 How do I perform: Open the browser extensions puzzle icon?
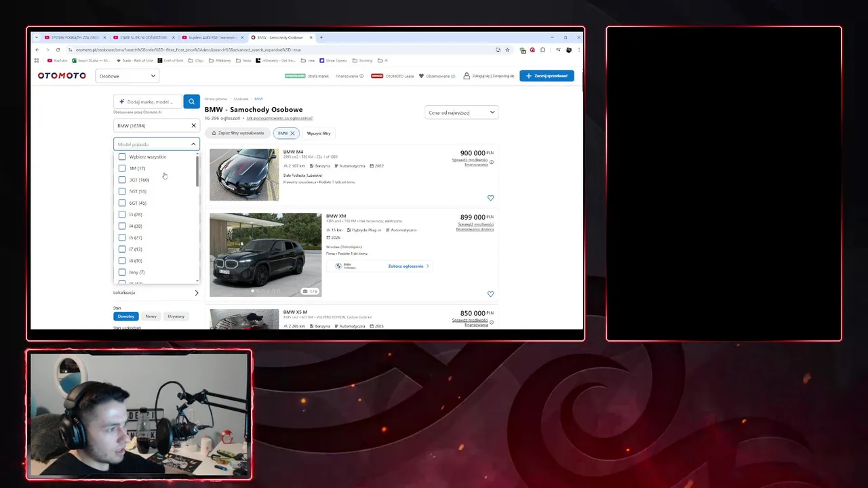(x=542, y=49)
